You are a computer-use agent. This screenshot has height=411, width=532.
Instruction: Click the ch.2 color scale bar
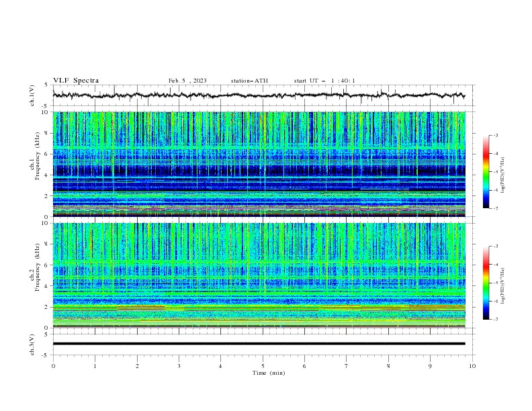486,283
